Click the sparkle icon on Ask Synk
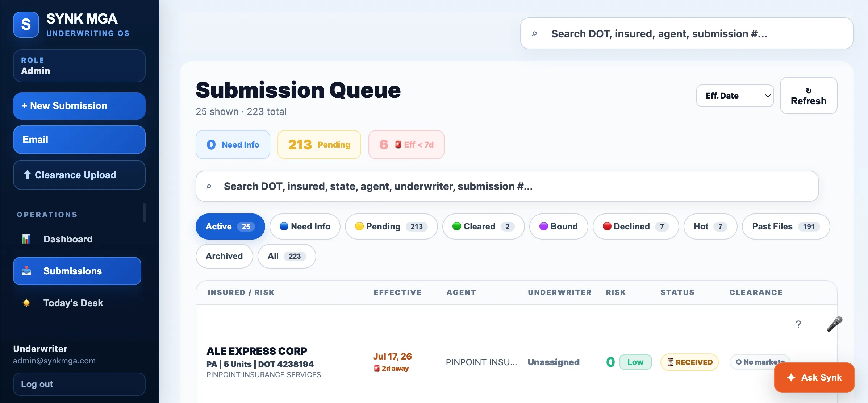 point(791,378)
